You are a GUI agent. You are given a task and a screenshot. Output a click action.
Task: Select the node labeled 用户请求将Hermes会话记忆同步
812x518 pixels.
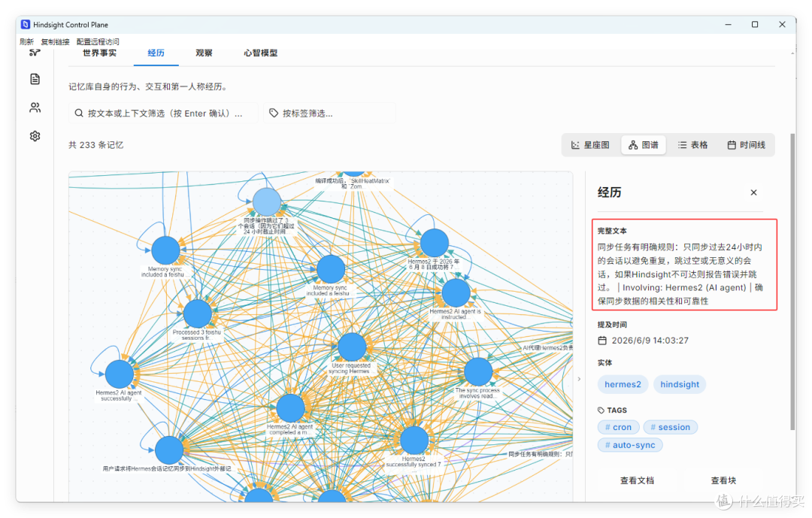coord(169,450)
